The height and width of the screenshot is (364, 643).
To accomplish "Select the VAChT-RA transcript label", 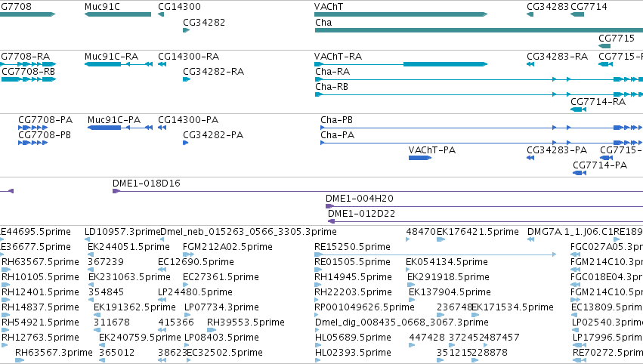I will (x=338, y=56).
